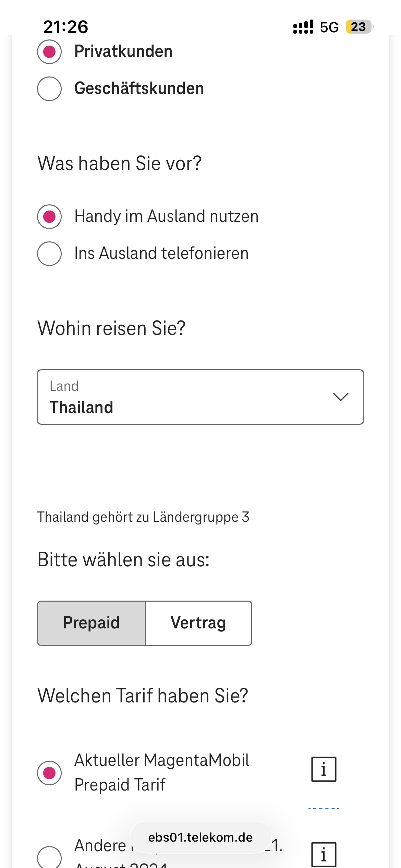Tap the ebs01.telekom.de address pill
Image resolution: width=401 pixels, height=868 pixels.
point(200,837)
